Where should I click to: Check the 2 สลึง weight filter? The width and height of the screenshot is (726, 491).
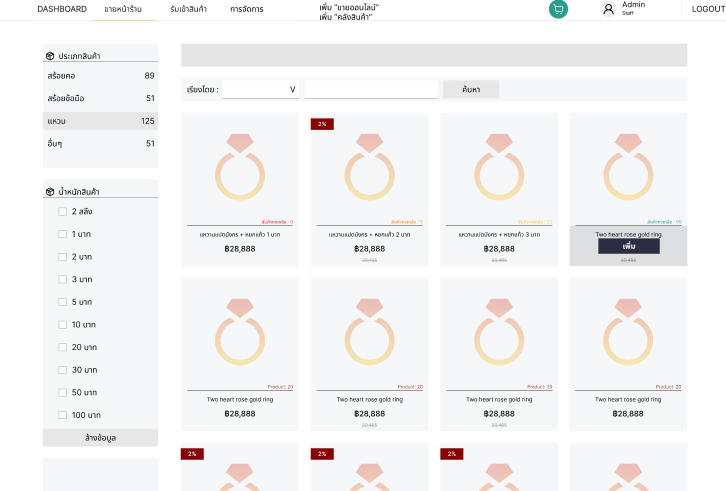tap(62, 211)
